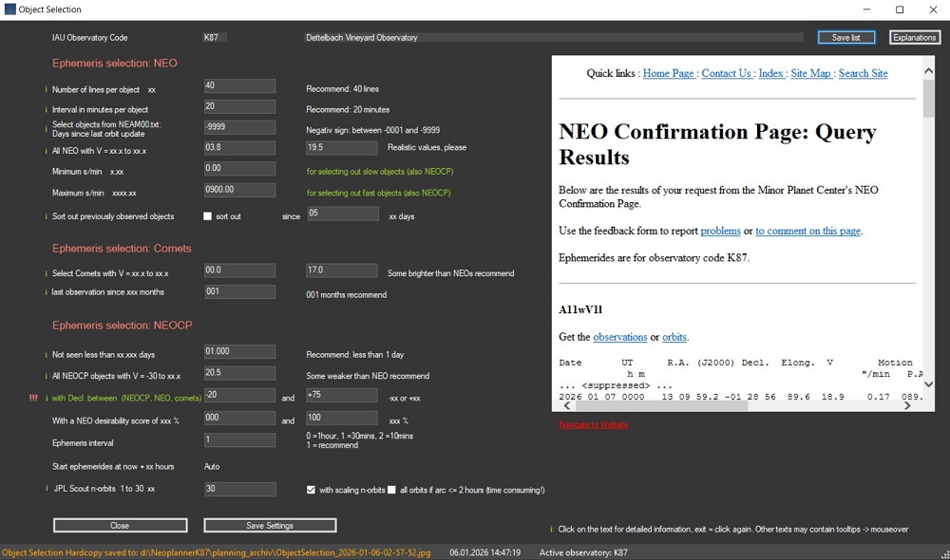Viewport: 950px width, 560px height.
Task: Click the Interval in minutes input field
Action: [x=239, y=106]
